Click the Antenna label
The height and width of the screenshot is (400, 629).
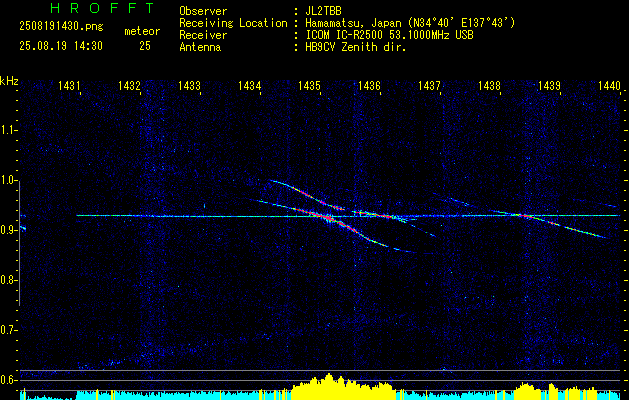tap(200, 47)
